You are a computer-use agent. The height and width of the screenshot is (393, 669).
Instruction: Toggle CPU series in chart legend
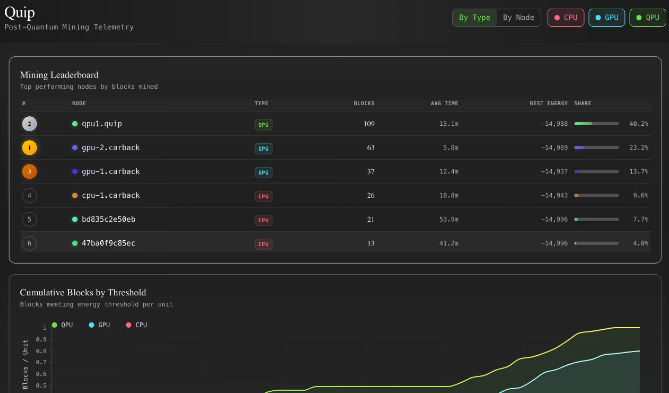(137, 325)
